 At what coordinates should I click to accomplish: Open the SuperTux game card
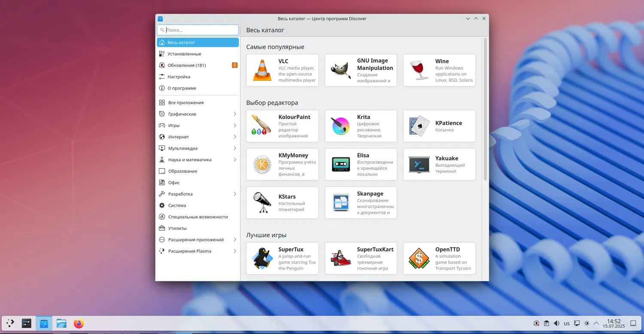pos(283,258)
